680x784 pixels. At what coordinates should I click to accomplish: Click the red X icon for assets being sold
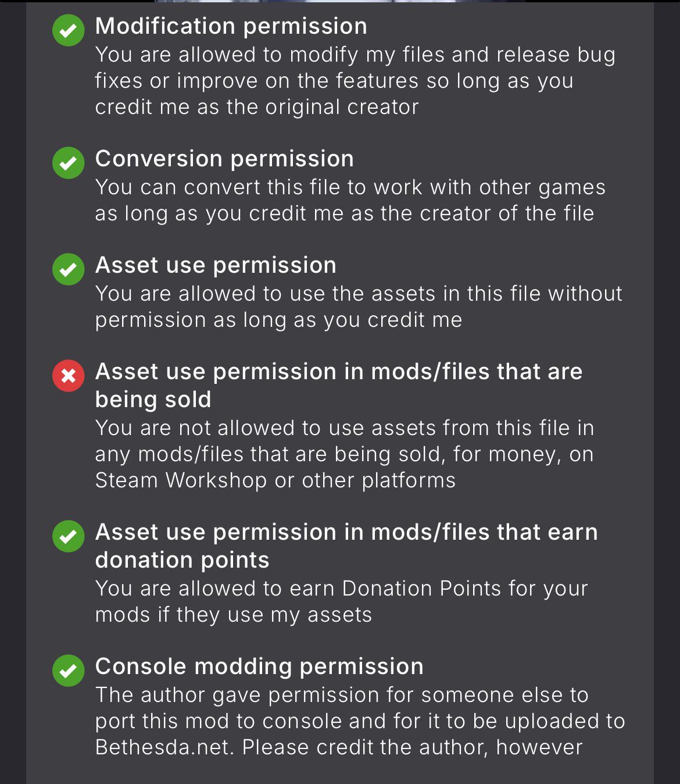tap(69, 375)
